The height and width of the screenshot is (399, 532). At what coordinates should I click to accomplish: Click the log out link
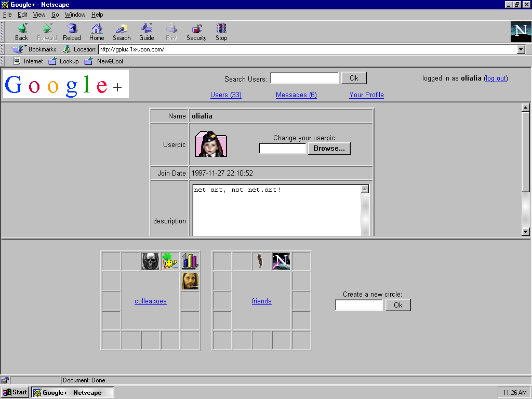(496, 78)
